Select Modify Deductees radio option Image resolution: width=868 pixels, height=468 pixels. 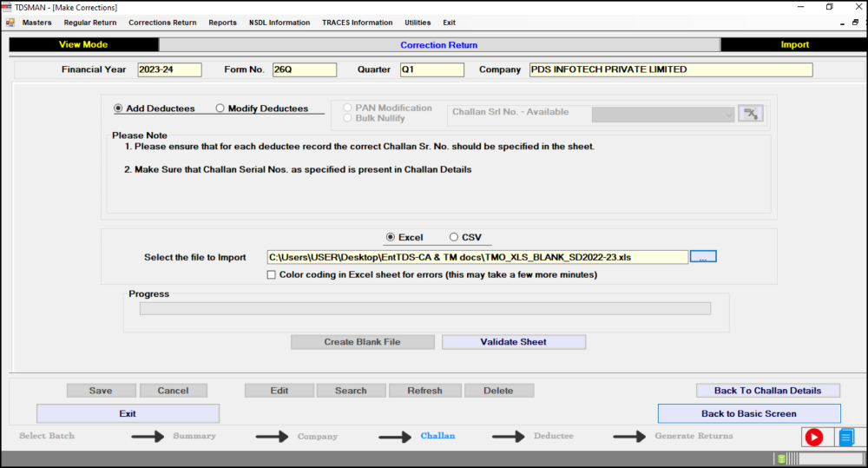pos(220,109)
